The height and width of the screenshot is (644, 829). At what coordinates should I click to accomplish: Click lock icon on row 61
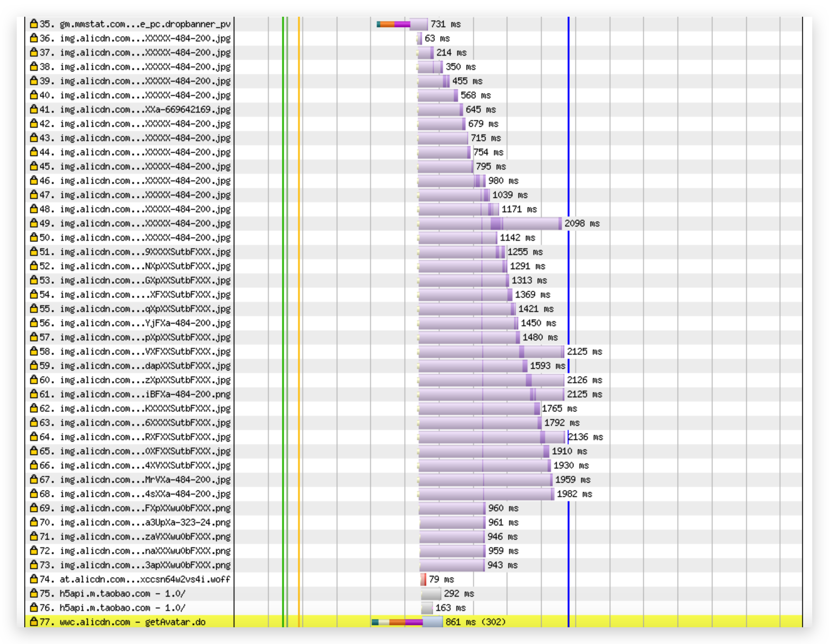pyautogui.click(x=34, y=394)
